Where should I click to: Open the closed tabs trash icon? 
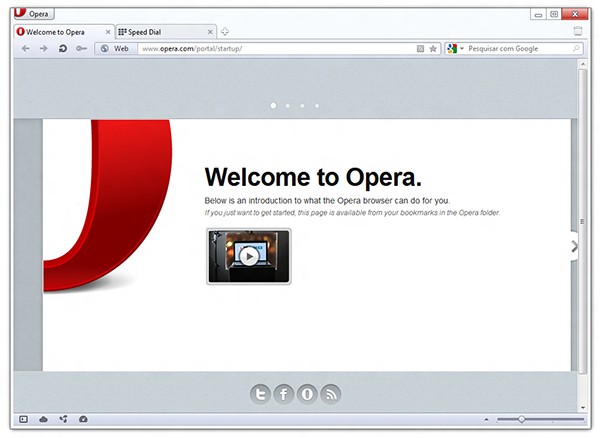click(x=578, y=31)
